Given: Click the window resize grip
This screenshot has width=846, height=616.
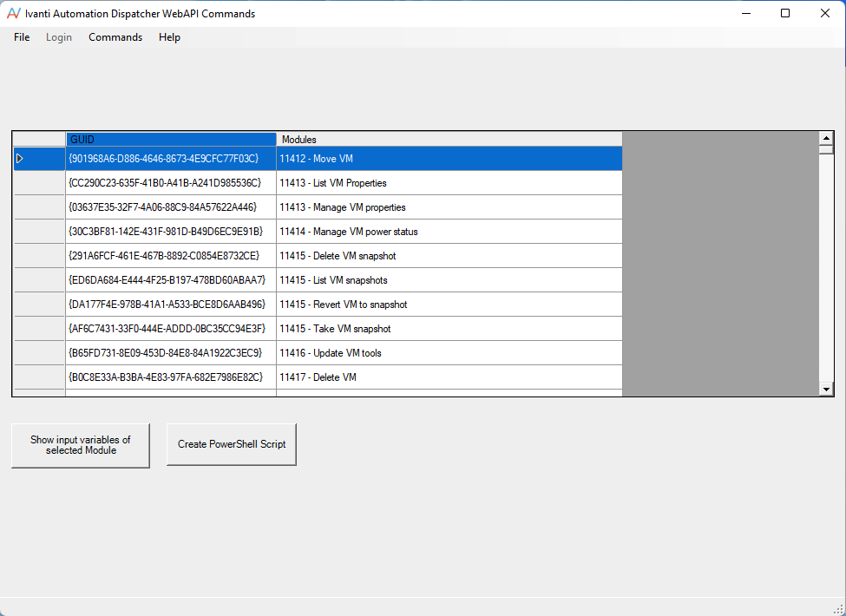Looking at the screenshot, I should 839,609.
